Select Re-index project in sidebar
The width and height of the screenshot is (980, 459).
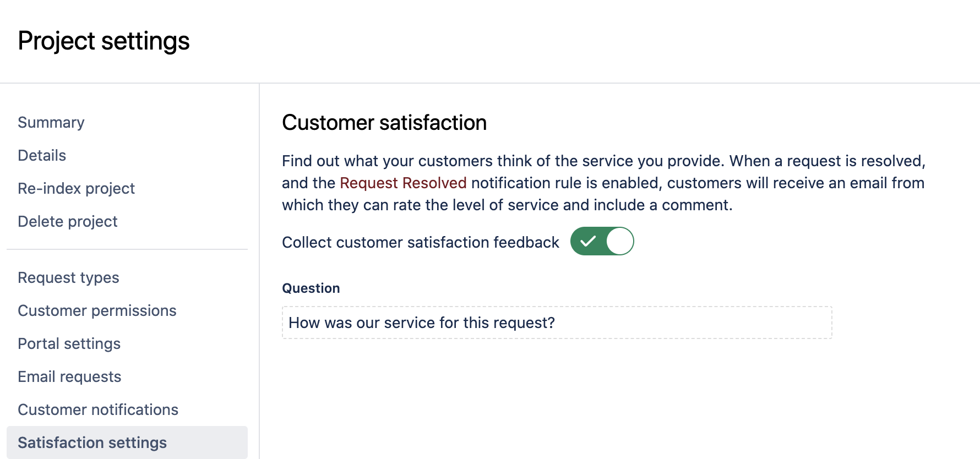pyautogui.click(x=76, y=188)
